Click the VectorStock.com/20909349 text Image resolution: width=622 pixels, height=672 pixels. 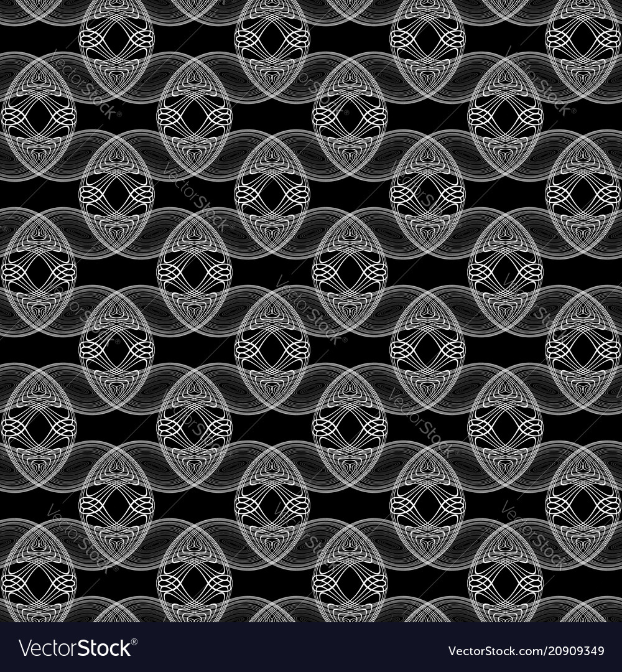click(526, 651)
